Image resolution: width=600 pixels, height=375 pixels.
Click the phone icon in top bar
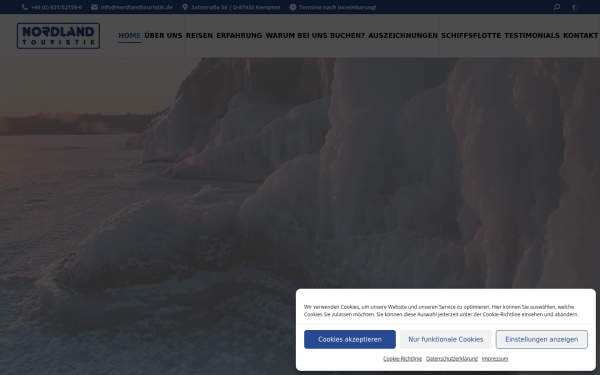coord(25,7)
